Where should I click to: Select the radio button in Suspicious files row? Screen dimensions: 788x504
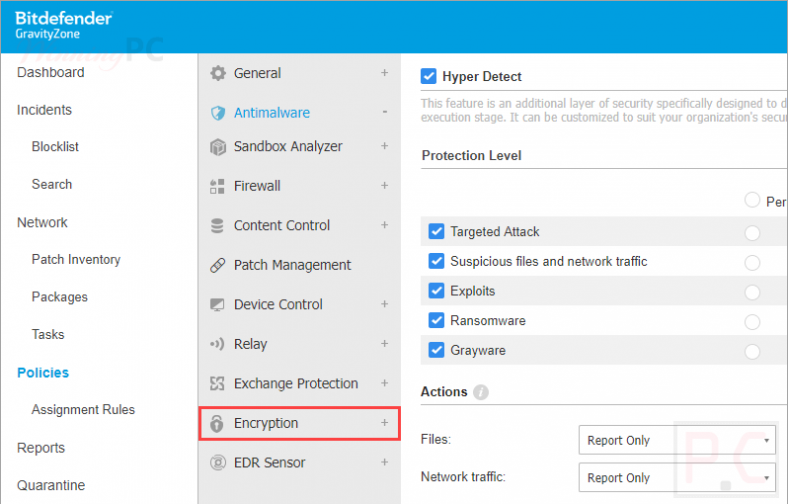coord(752,263)
